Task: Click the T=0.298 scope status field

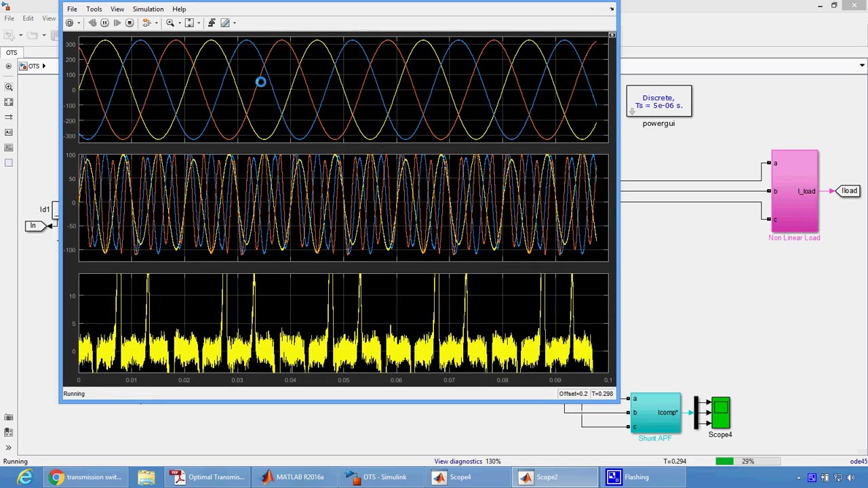Action: [602, 394]
